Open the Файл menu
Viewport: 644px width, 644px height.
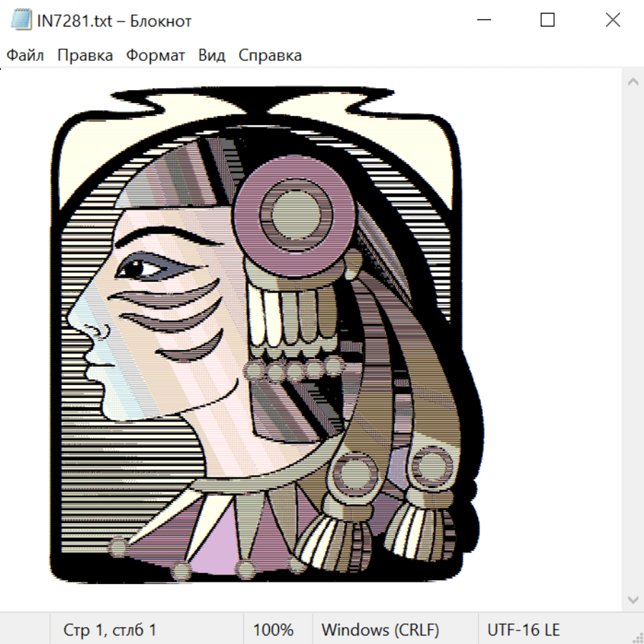pyautogui.click(x=26, y=55)
